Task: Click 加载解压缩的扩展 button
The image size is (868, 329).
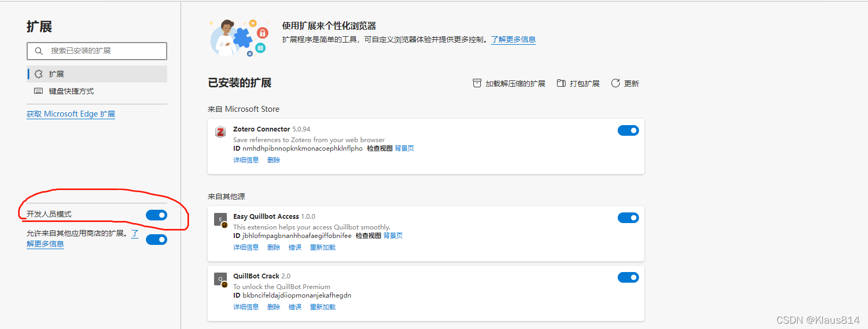Action: tap(509, 84)
